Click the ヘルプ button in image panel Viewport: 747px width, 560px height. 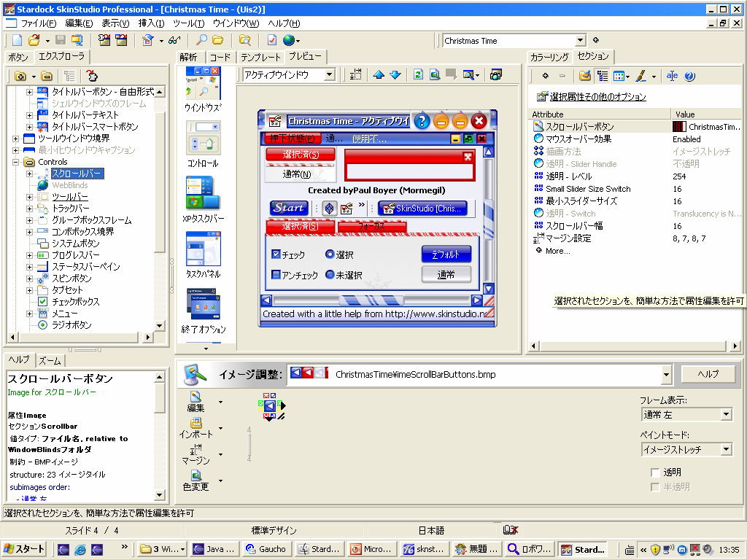[x=708, y=374]
